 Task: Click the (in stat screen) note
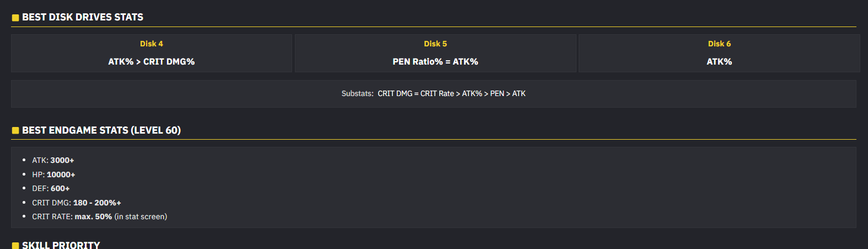click(141, 216)
